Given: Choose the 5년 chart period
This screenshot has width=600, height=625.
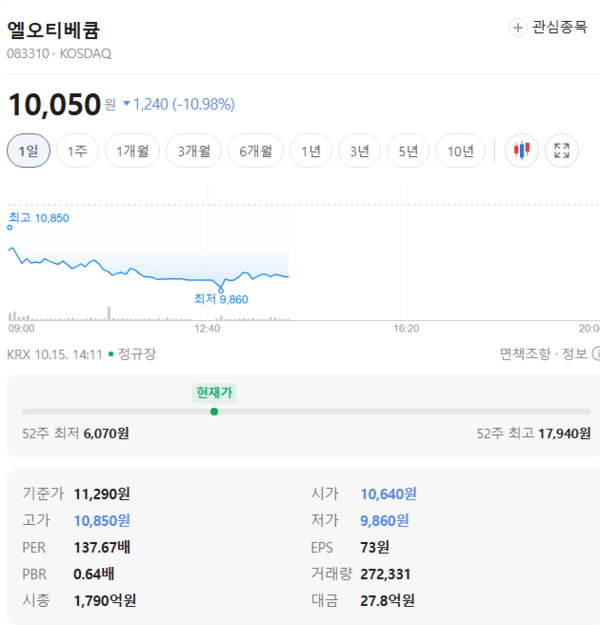Looking at the screenshot, I should pos(408,151).
